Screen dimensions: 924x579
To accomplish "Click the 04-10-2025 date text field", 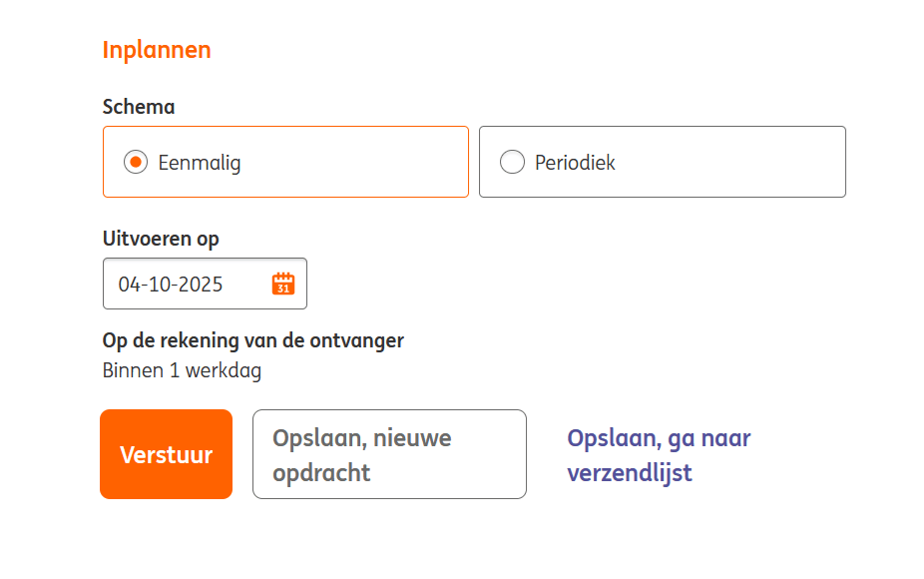I will (185, 284).
